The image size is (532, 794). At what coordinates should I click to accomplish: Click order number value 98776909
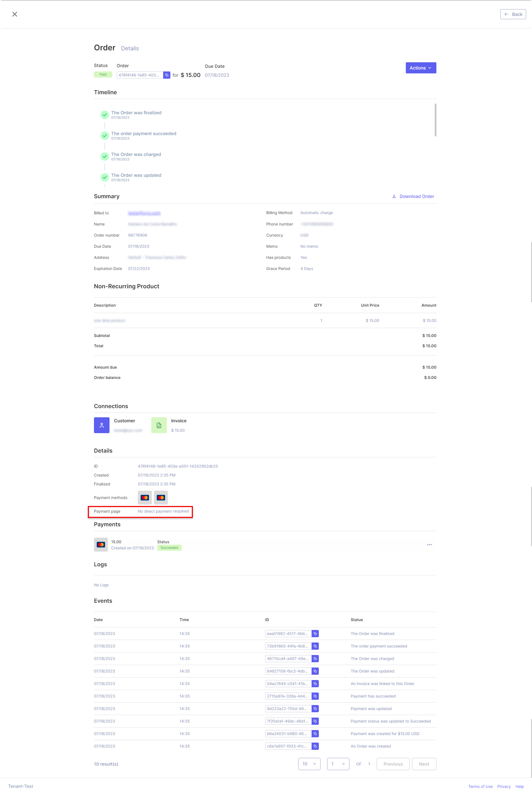137,235
